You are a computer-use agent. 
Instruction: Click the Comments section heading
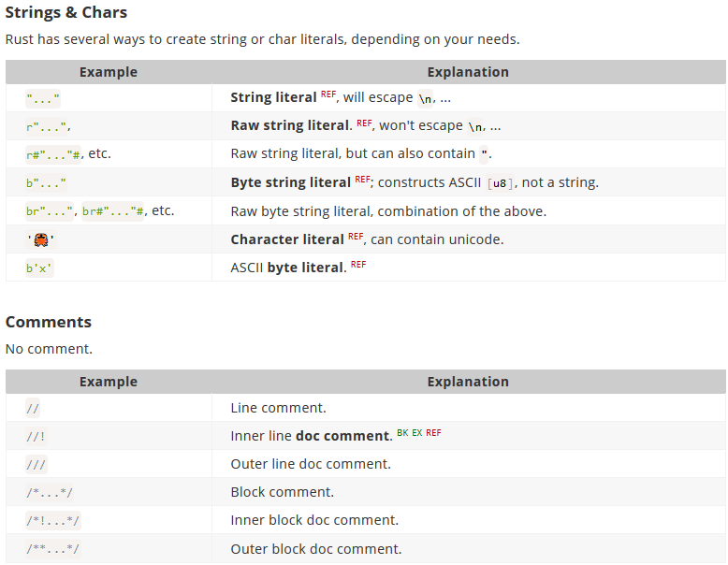click(x=49, y=322)
